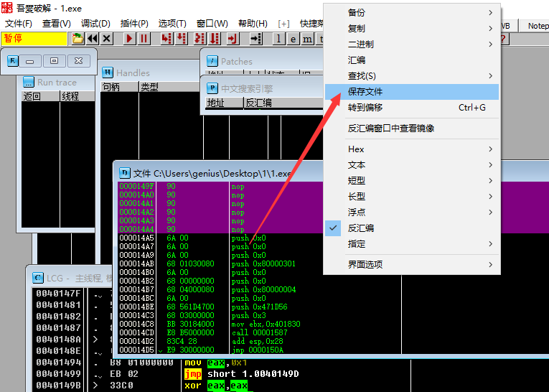This screenshot has height=392, width=549.
Task: Click the Run trace window icon
Action: (29, 82)
